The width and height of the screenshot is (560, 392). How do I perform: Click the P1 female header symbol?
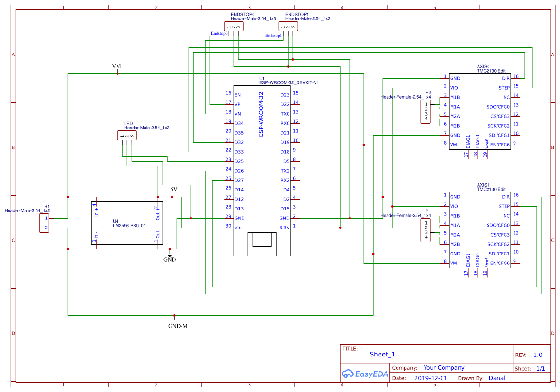pos(425,230)
